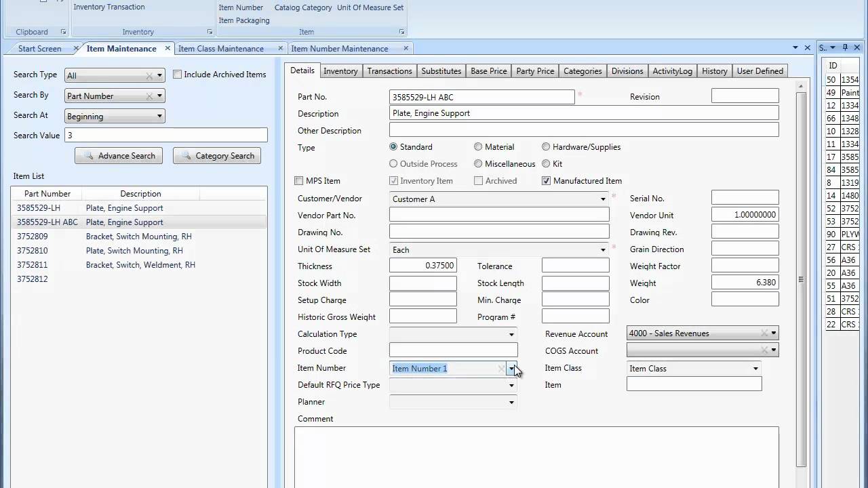The image size is (868, 488).
Task: Pin the side panel with pushpin icon
Action: coord(845,47)
